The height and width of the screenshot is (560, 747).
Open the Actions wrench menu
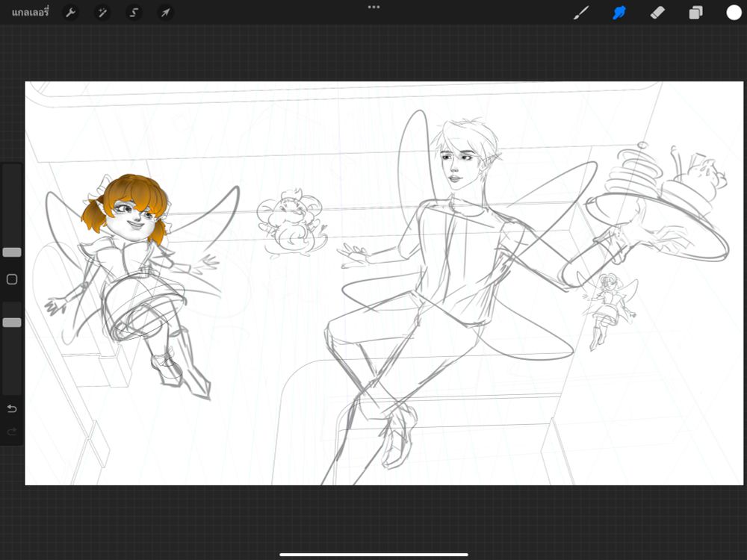click(70, 13)
